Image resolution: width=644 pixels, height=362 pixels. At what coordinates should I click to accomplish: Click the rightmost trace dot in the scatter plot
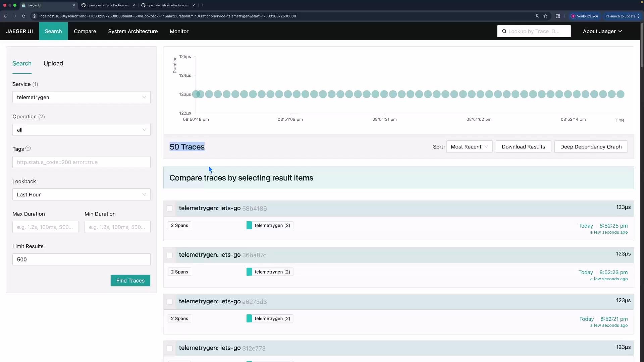[621, 94]
